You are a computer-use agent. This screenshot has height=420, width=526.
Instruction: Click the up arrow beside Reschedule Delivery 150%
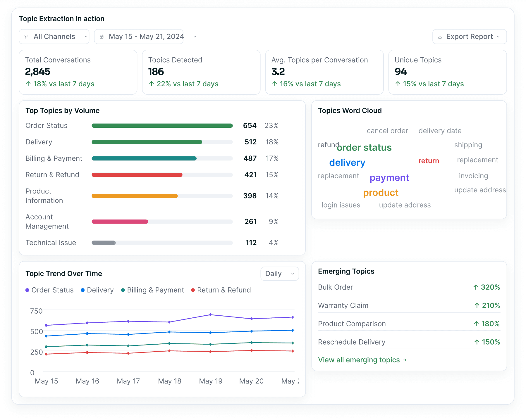click(x=477, y=342)
